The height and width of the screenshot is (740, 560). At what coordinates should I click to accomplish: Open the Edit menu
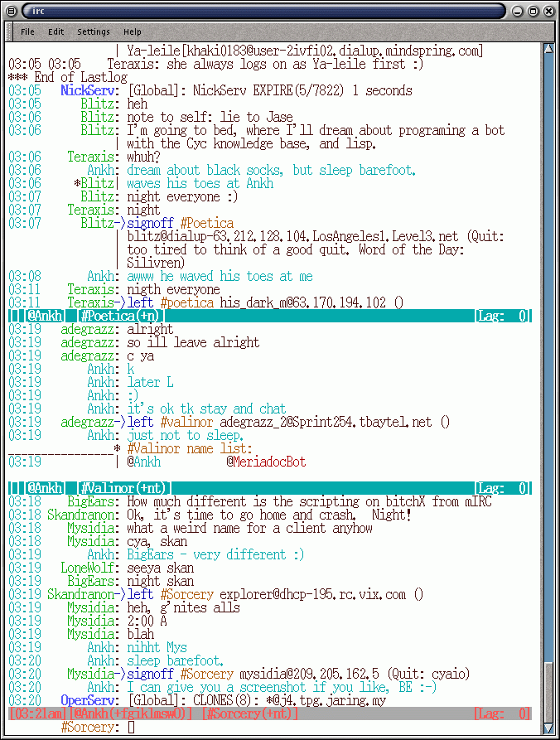(x=56, y=31)
